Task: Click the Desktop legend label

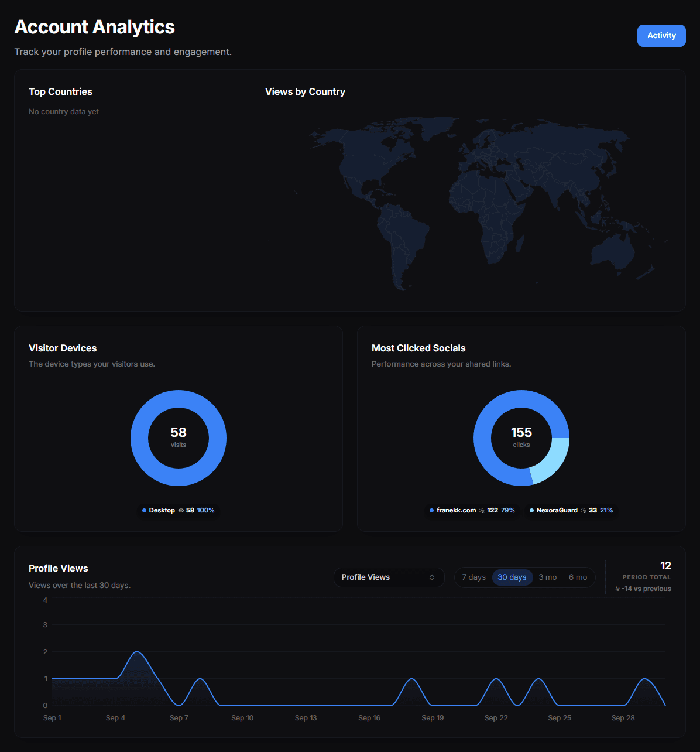Action: point(162,511)
